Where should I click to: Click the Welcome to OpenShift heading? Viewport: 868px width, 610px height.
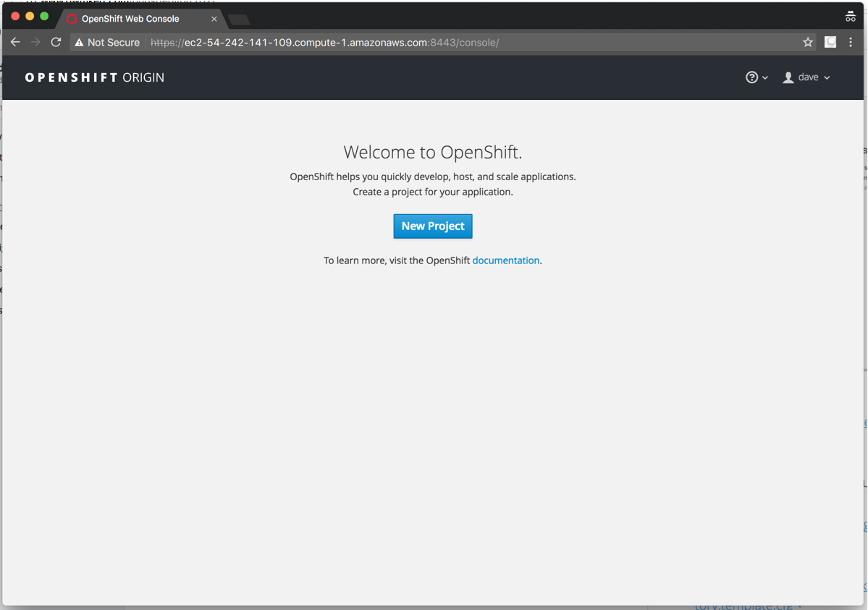pos(433,152)
